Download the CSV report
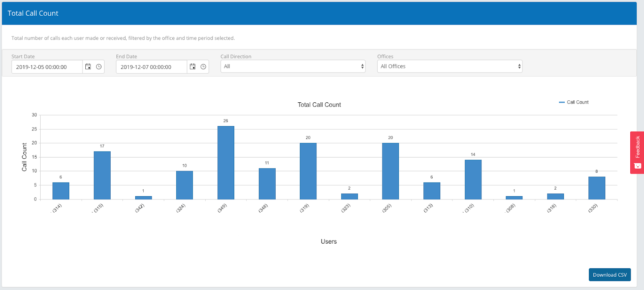This screenshot has width=644, height=290. click(610, 275)
